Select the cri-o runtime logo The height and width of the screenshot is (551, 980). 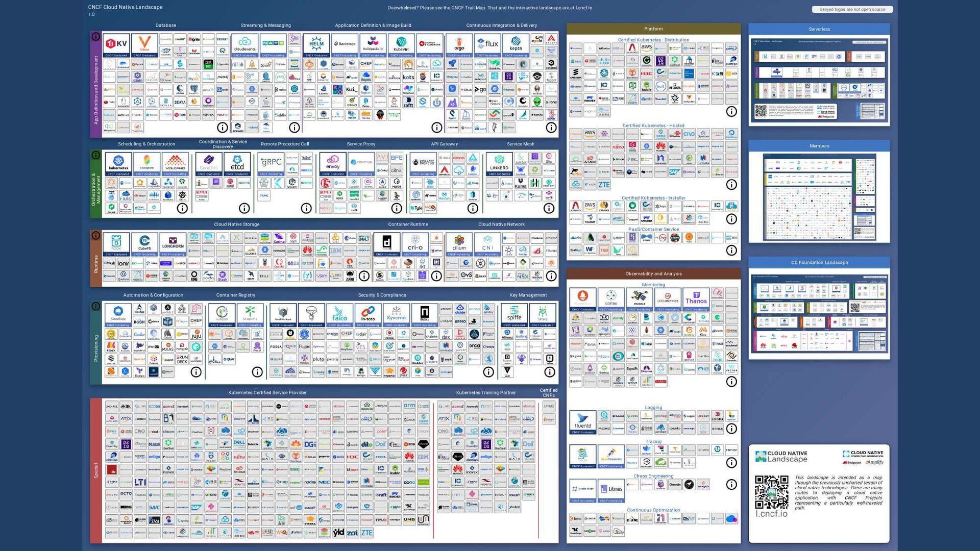point(415,245)
